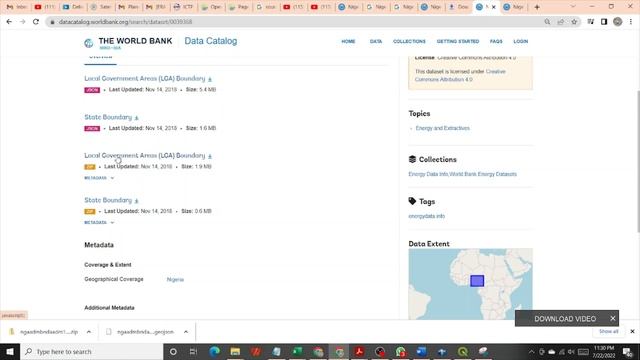
Task: Go to HOME in the top navigation
Action: coord(348,41)
